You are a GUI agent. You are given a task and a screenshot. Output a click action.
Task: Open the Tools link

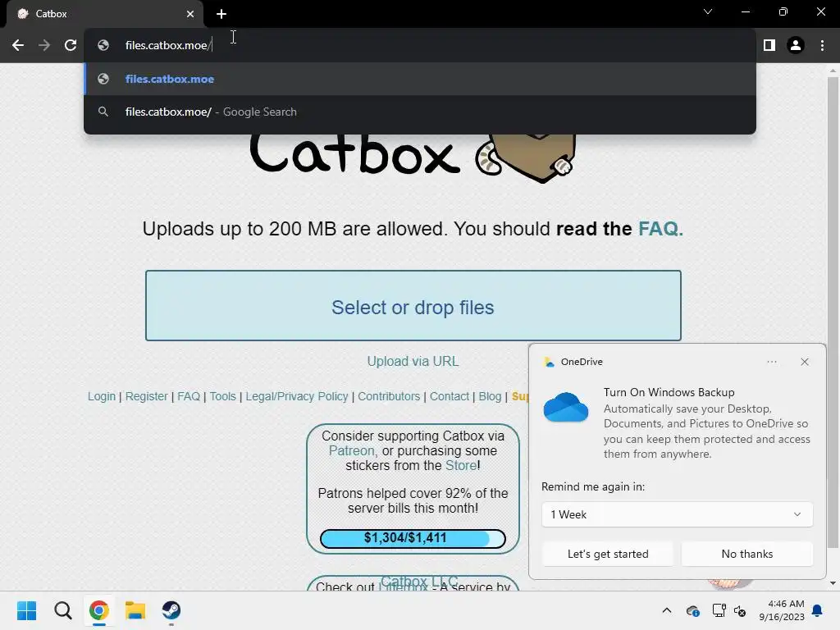coord(223,396)
